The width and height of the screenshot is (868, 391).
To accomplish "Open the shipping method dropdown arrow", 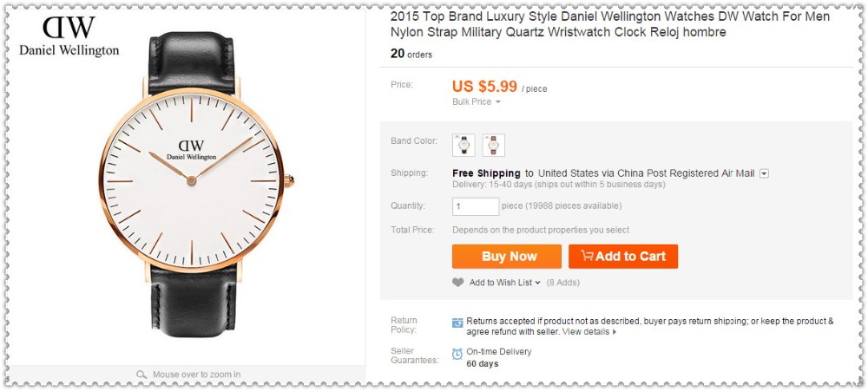I will [x=764, y=173].
